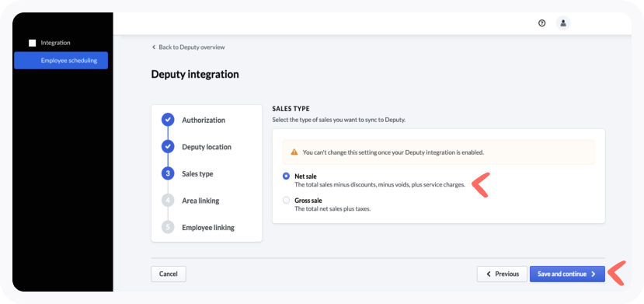
Task: Go to the Sales type step label
Action: click(x=197, y=174)
